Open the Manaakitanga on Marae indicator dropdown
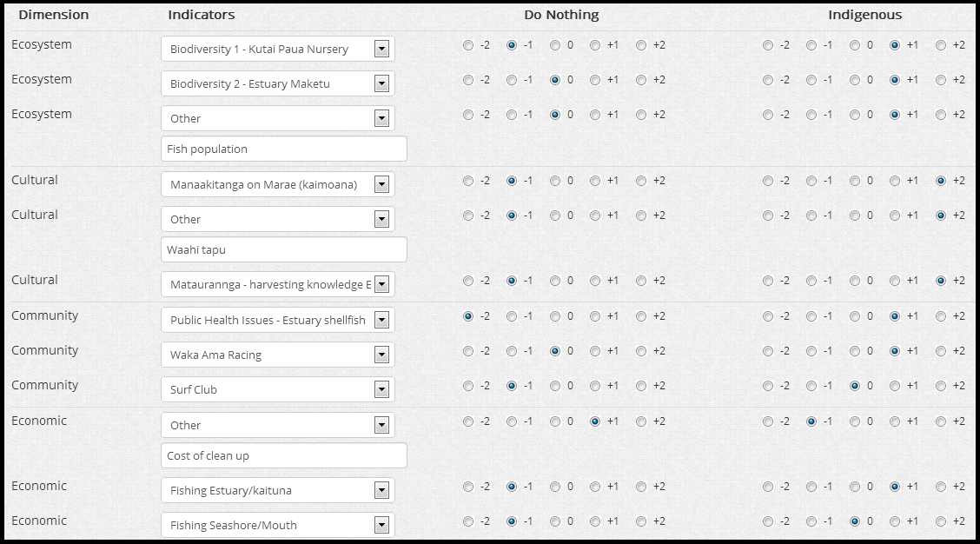Image resolution: width=980 pixels, height=544 pixels. [278, 184]
